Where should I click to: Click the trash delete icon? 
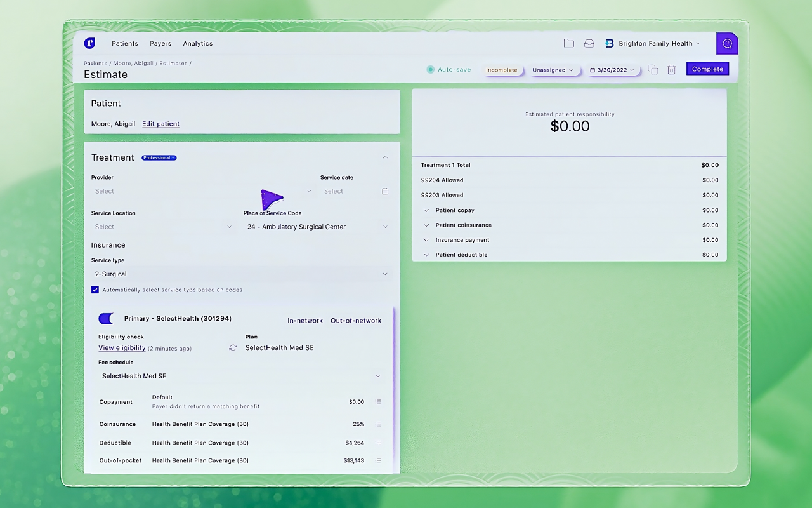[x=671, y=70]
